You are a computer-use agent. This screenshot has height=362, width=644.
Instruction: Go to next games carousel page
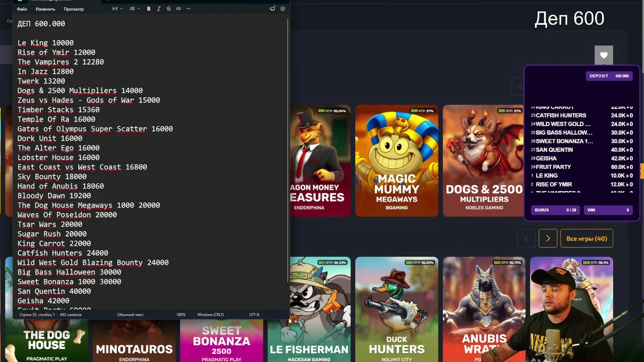(x=548, y=238)
